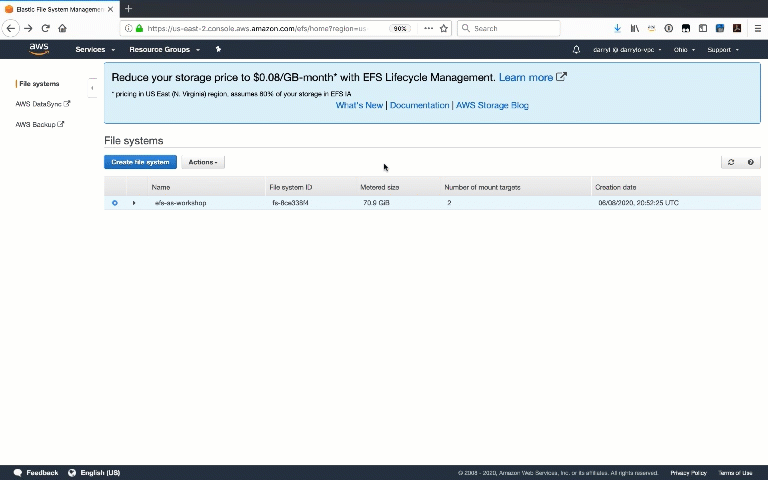
Task: Click the browser Search field
Action: coord(509,28)
